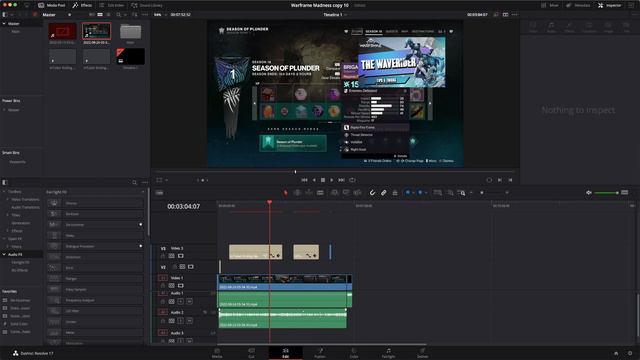Viewport: 640px width, 360px height.
Task: Solo the Audio 1 track
Action: pos(180,302)
